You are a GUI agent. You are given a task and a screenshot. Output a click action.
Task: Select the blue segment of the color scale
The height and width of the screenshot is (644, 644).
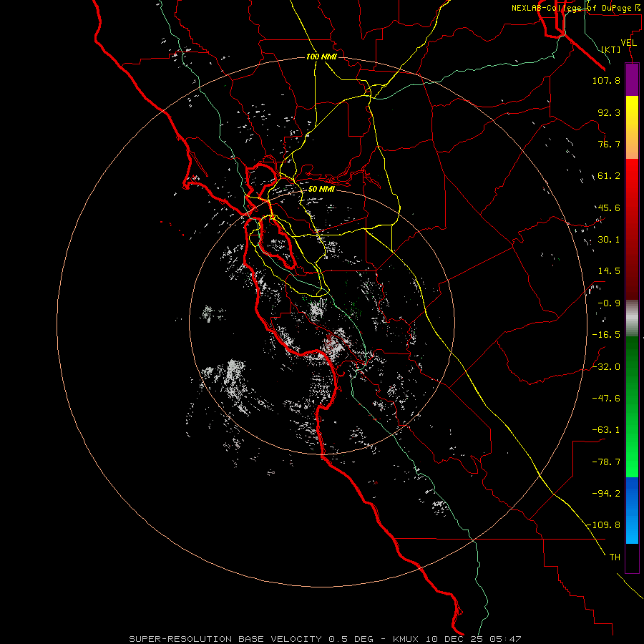[632, 510]
